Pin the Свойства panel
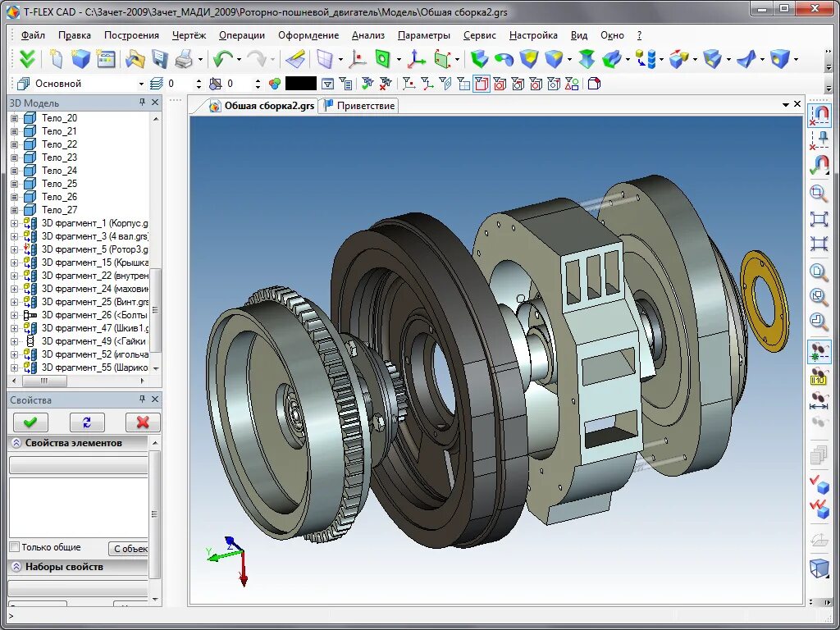Viewport: 840px width, 630px height. pos(142,399)
